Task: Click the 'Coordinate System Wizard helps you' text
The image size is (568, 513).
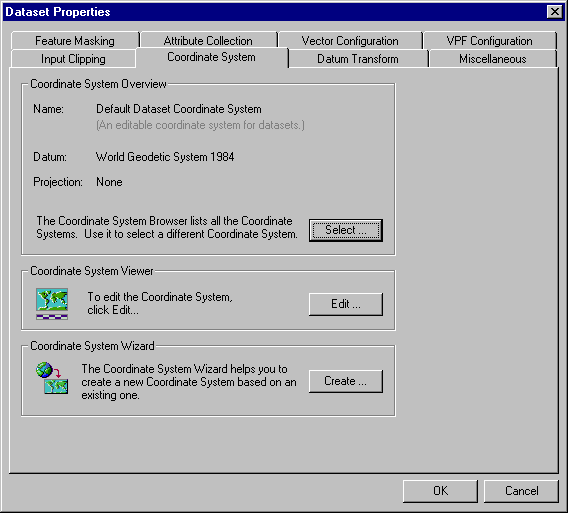Action: [x=189, y=382]
